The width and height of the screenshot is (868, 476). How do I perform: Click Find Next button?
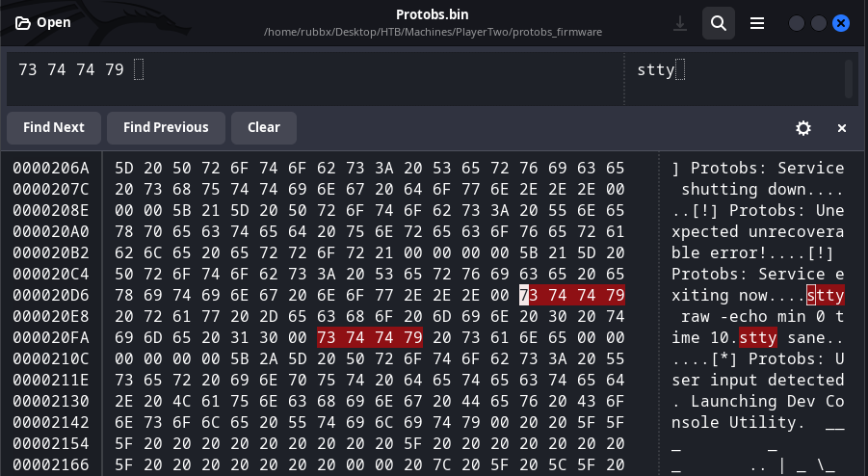(x=54, y=127)
